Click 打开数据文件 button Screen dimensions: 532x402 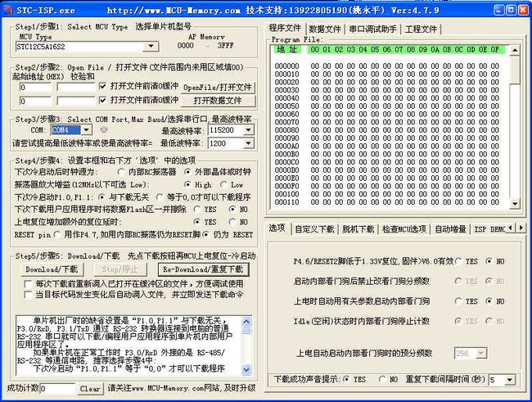click(x=218, y=101)
